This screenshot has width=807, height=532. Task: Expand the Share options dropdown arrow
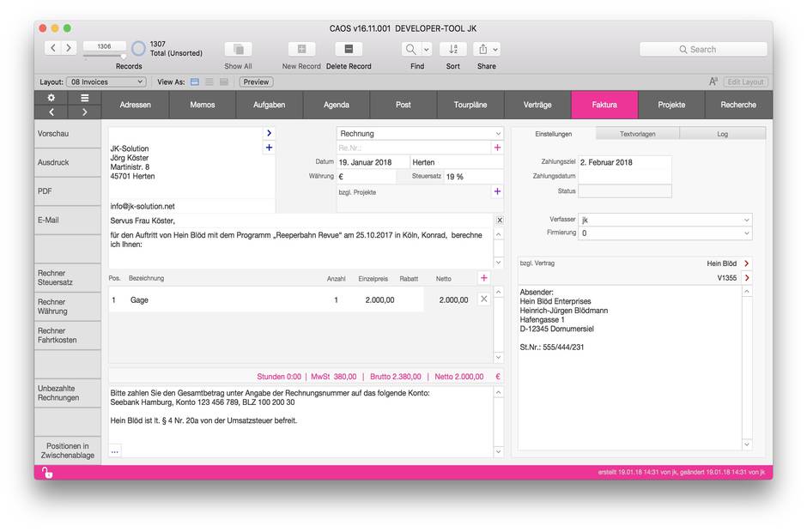[x=495, y=49]
